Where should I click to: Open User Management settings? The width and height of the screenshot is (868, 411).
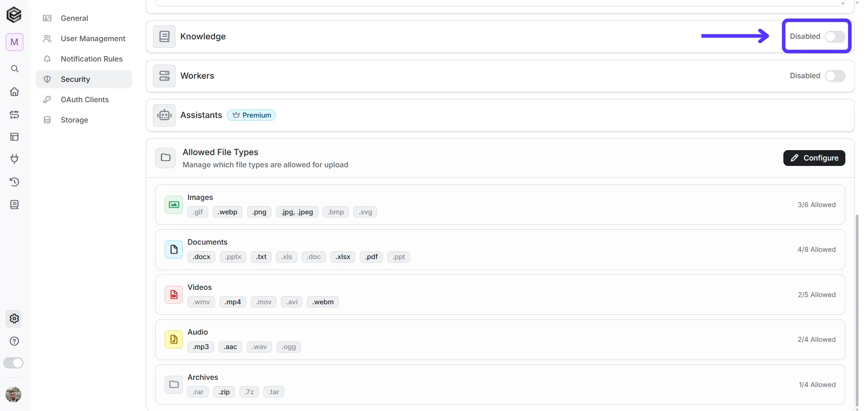click(x=84, y=38)
